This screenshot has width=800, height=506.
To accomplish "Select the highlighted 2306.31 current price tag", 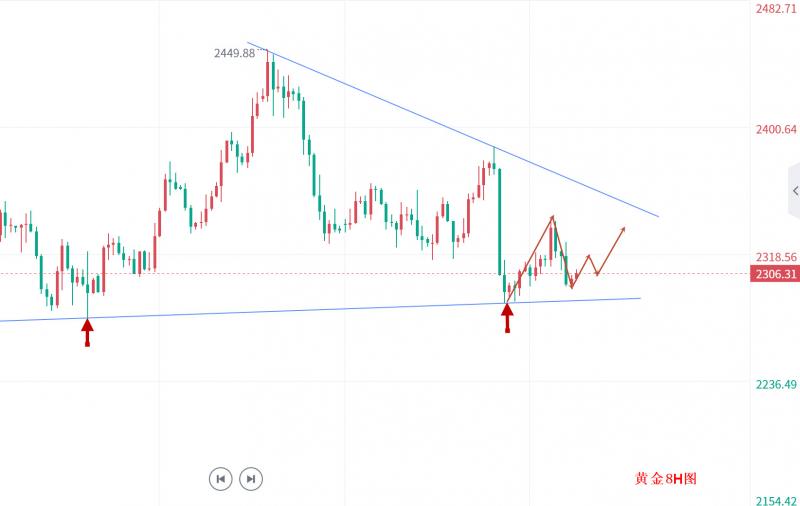I will pos(774,274).
